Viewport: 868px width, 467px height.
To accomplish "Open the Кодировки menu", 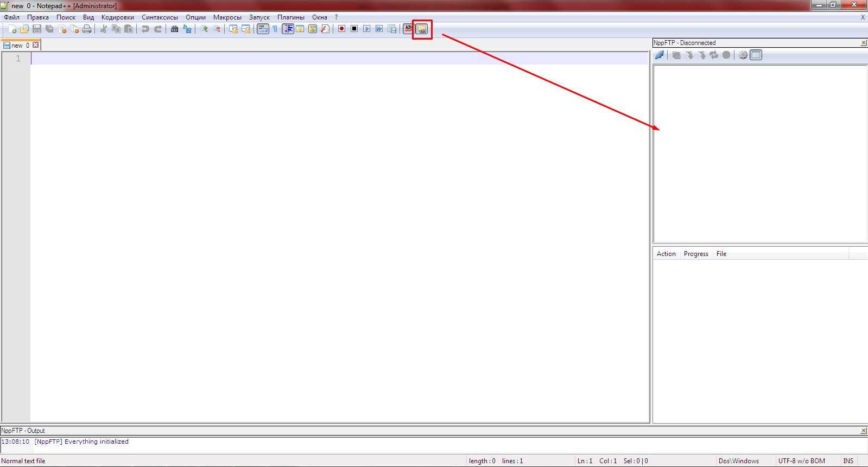I will point(118,17).
